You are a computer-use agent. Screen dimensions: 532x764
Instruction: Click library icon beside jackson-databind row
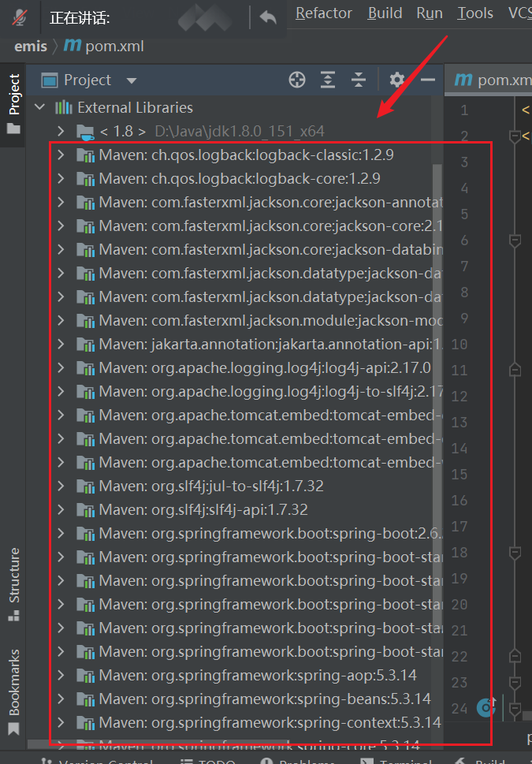tap(85, 250)
